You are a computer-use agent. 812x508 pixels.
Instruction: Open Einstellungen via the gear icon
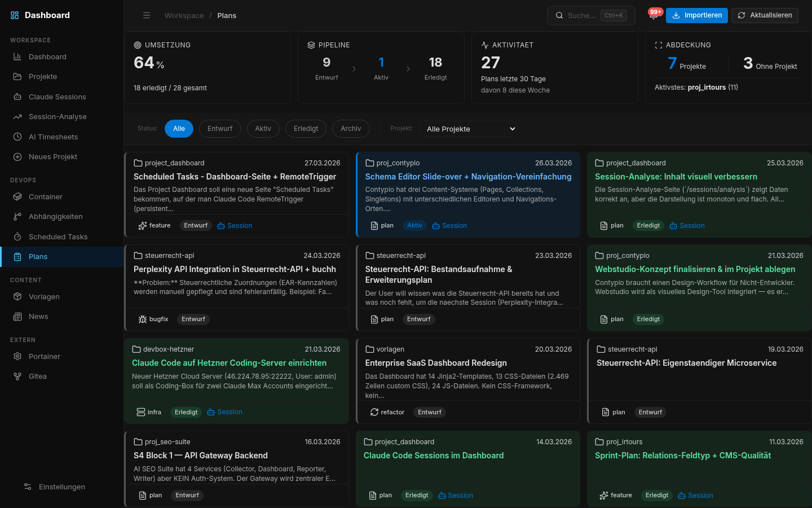click(61, 487)
